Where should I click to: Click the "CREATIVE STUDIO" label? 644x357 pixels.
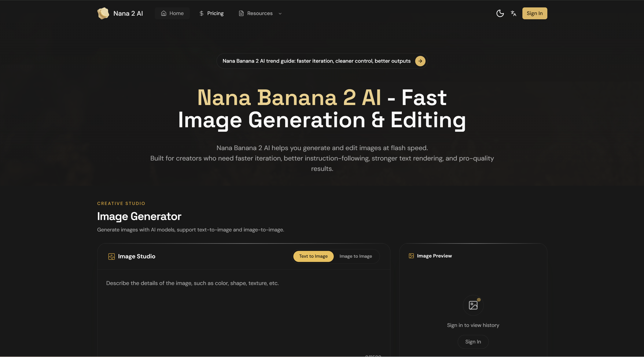coord(121,203)
